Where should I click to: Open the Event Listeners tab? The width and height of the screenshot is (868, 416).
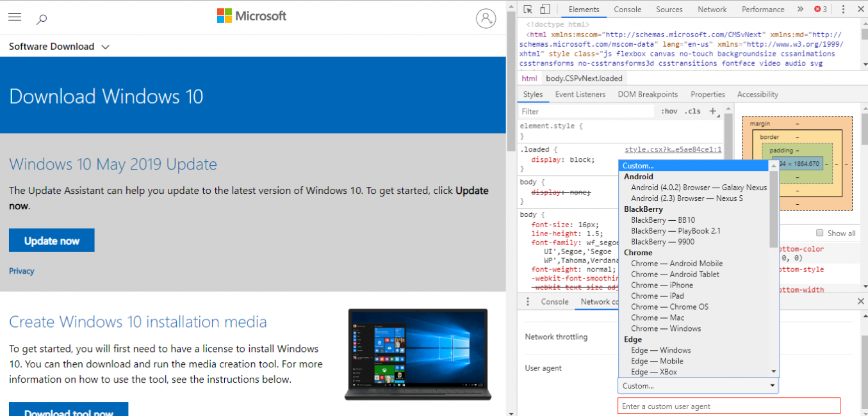[x=580, y=94]
